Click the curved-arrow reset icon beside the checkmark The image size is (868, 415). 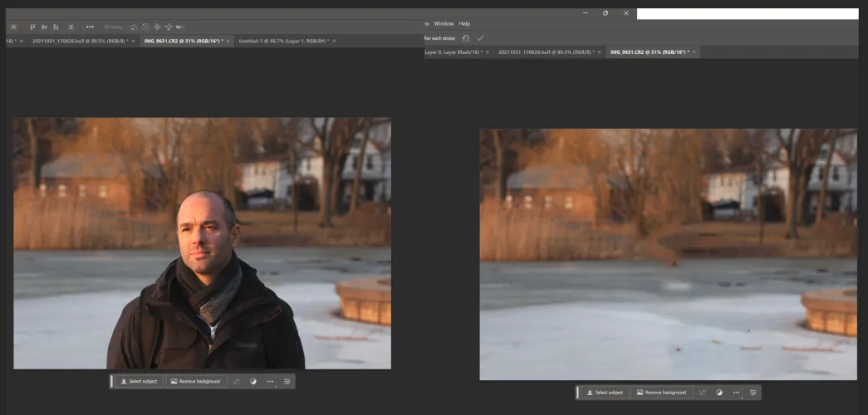(465, 38)
